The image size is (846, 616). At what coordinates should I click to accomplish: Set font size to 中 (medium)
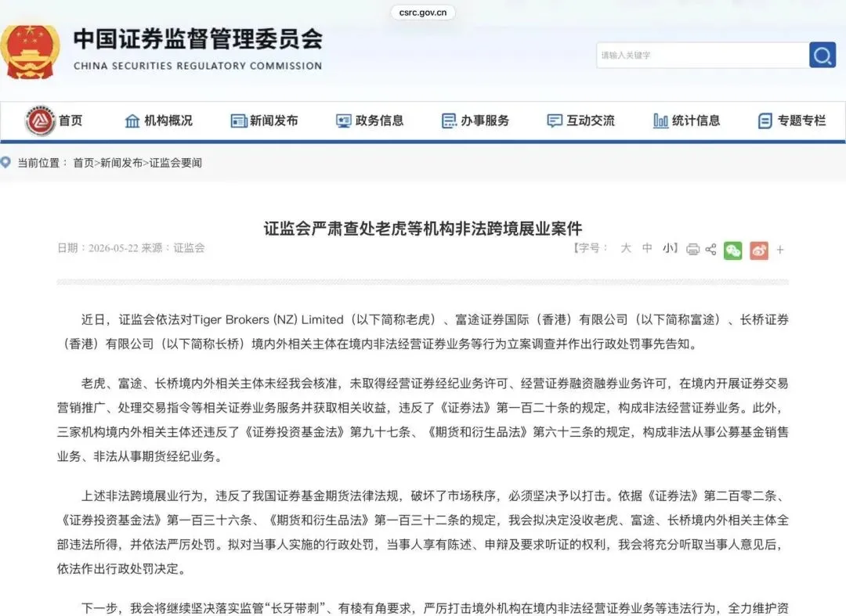[x=647, y=248]
